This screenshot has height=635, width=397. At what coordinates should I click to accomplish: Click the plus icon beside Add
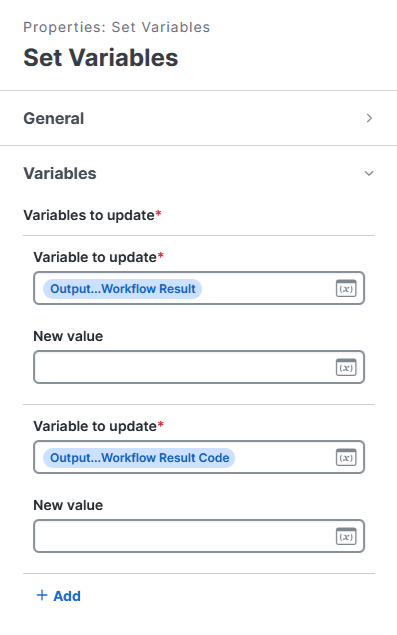pos(42,595)
